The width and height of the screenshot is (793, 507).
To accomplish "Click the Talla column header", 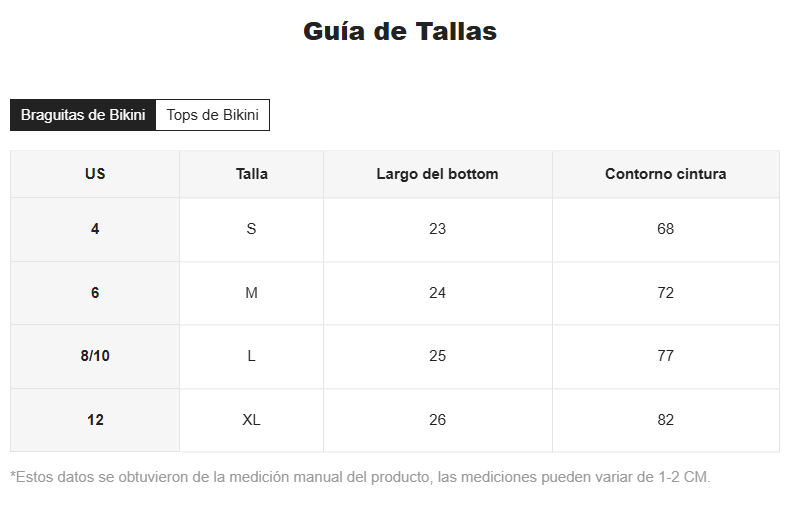I will tap(251, 174).
